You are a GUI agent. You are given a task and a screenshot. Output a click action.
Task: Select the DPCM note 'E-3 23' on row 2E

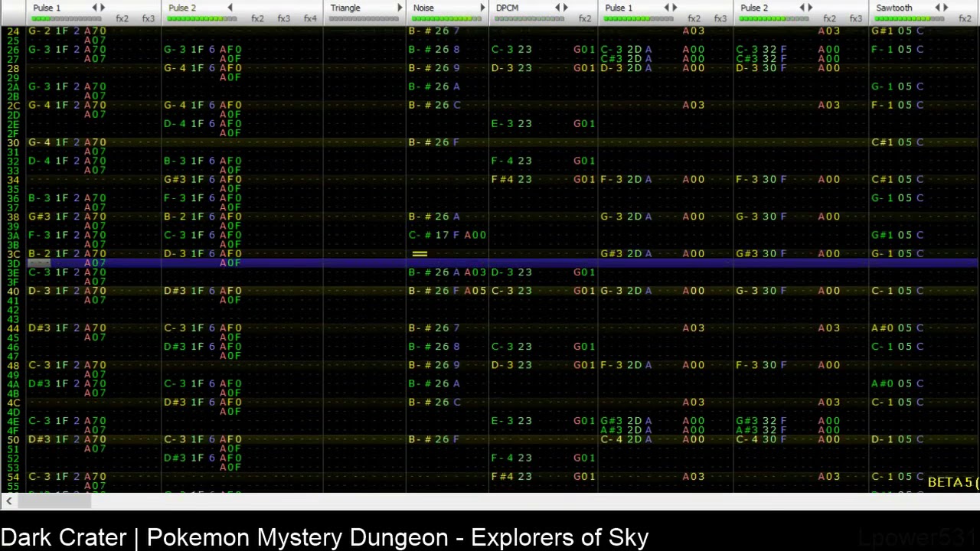[x=511, y=123]
